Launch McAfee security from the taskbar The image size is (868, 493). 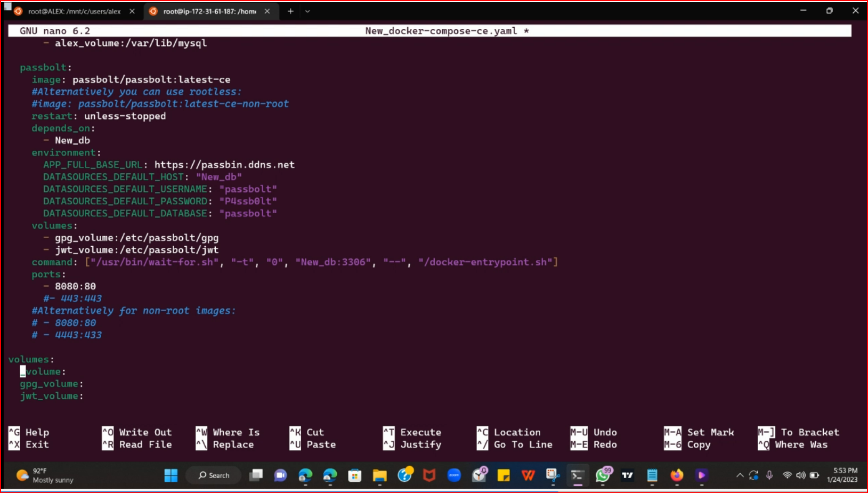(430, 475)
